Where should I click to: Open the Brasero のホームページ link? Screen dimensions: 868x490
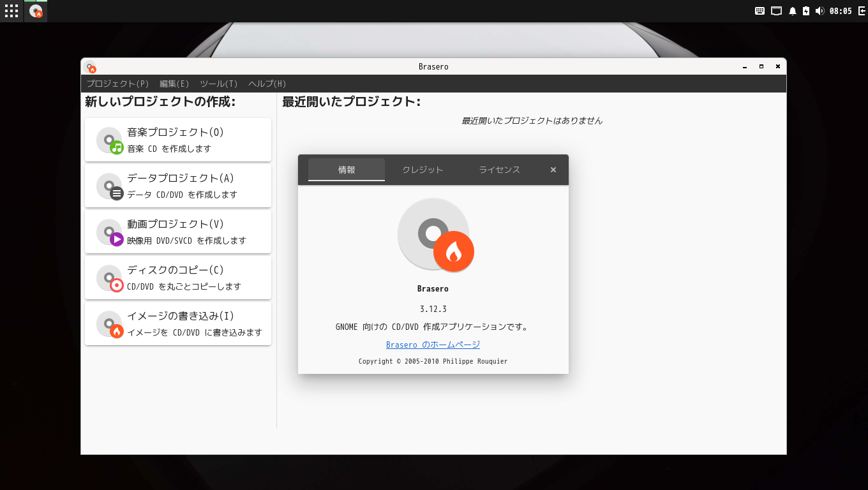433,345
